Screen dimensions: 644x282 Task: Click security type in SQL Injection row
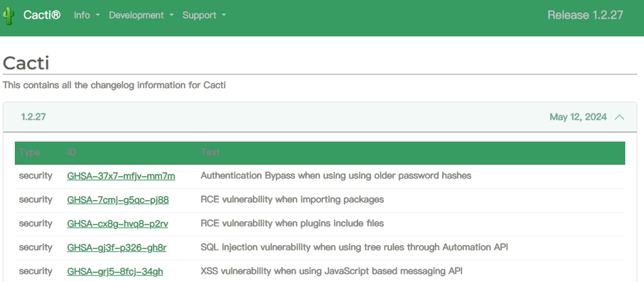[x=36, y=248]
